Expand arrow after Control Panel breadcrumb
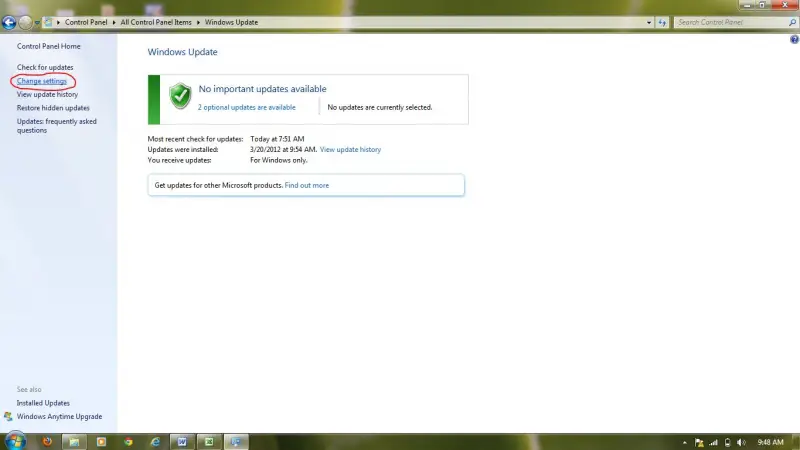This screenshot has height=450, width=800. coord(114,22)
